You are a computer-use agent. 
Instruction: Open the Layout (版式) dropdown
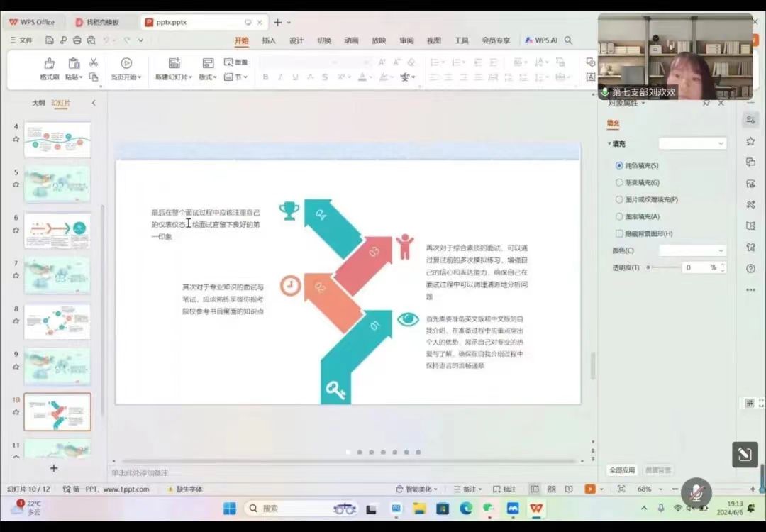[208, 77]
